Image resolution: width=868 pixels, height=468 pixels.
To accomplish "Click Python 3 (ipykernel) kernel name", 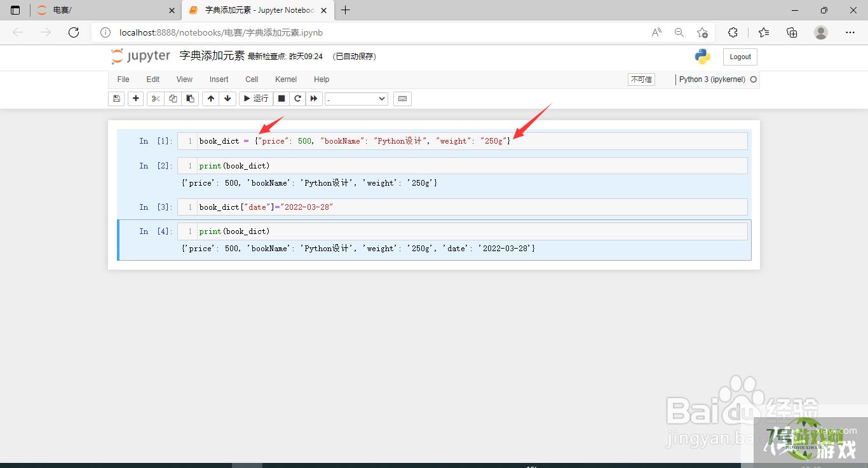I will click(x=712, y=79).
